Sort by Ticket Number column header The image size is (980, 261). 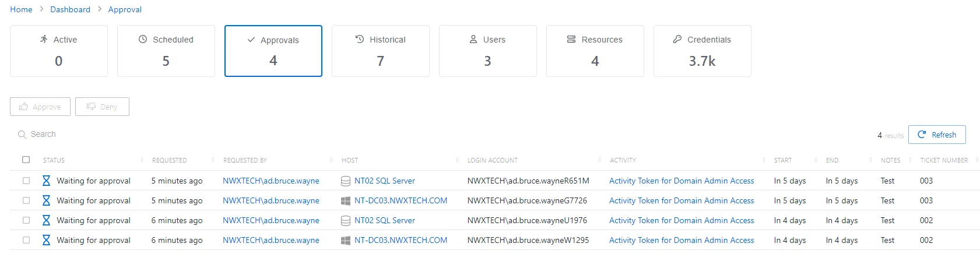(944, 160)
